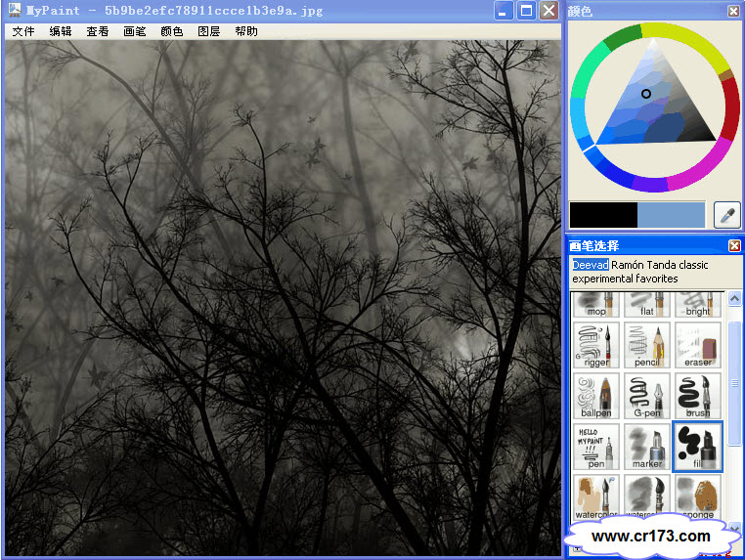
Task: Open the 颜色 (Color) menu
Action: tap(171, 31)
